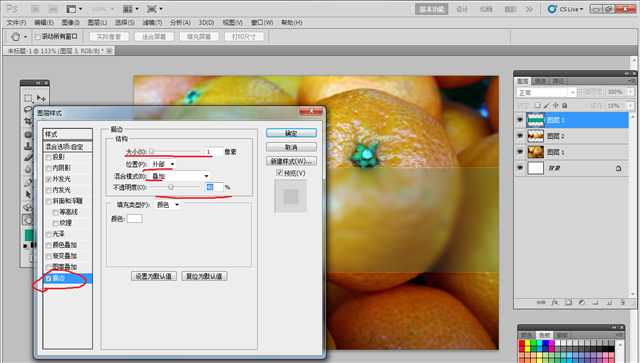Open the CS Live dropdown arrow
The height and width of the screenshot is (363, 640).
pyautogui.click(x=581, y=9)
